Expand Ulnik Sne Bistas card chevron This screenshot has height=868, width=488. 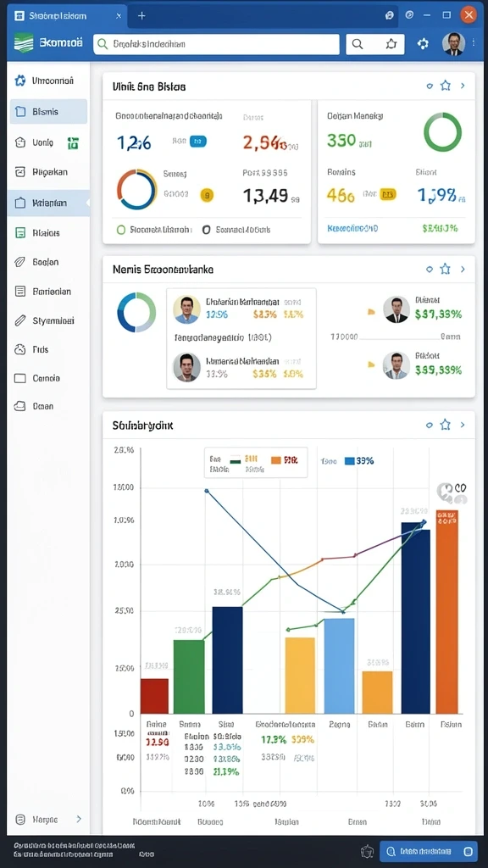pyautogui.click(x=463, y=86)
